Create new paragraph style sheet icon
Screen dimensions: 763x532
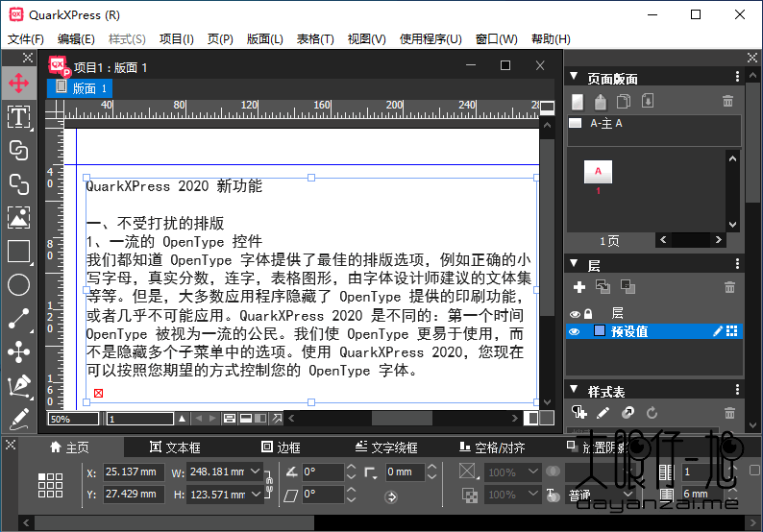[x=579, y=412]
